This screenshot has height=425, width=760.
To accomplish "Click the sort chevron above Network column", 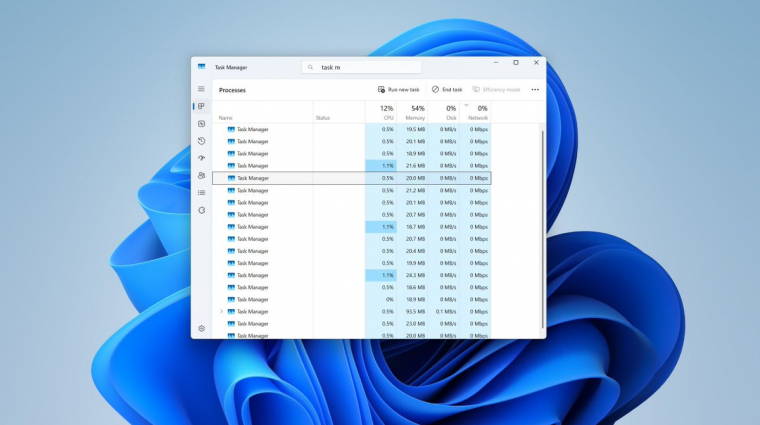I will click(x=466, y=102).
